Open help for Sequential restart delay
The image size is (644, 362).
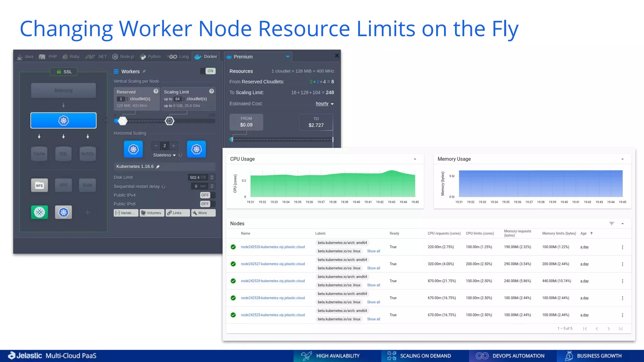pos(164,187)
